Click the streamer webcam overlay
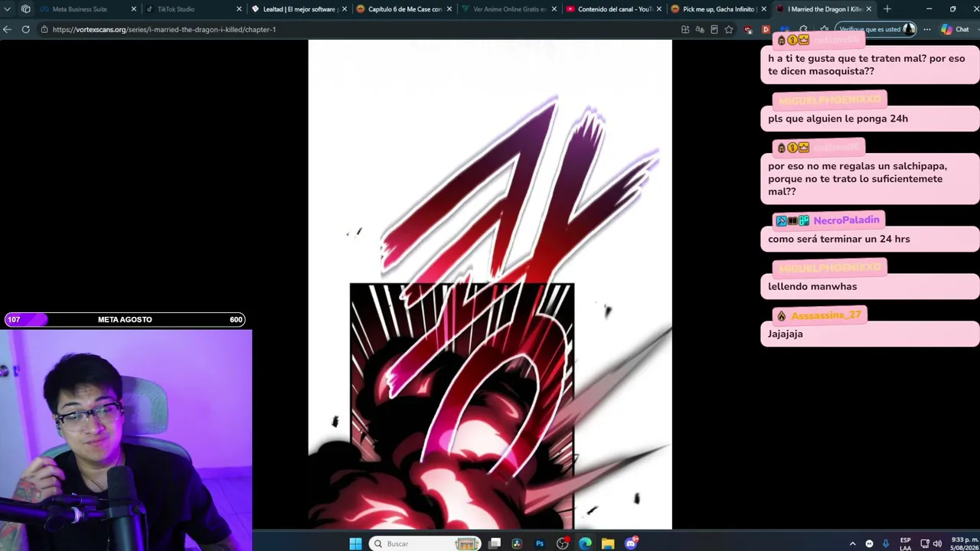The height and width of the screenshot is (551, 980). (126, 440)
